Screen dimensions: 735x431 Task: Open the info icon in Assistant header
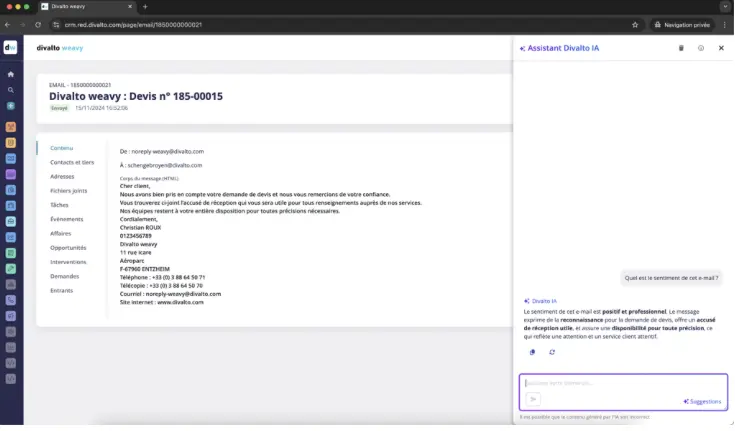[x=701, y=48]
